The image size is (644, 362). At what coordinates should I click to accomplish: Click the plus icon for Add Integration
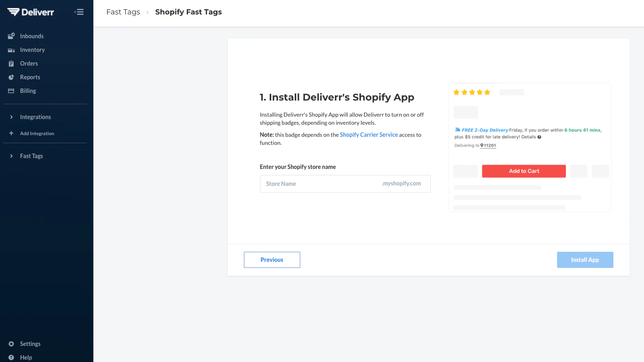point(11,133)
